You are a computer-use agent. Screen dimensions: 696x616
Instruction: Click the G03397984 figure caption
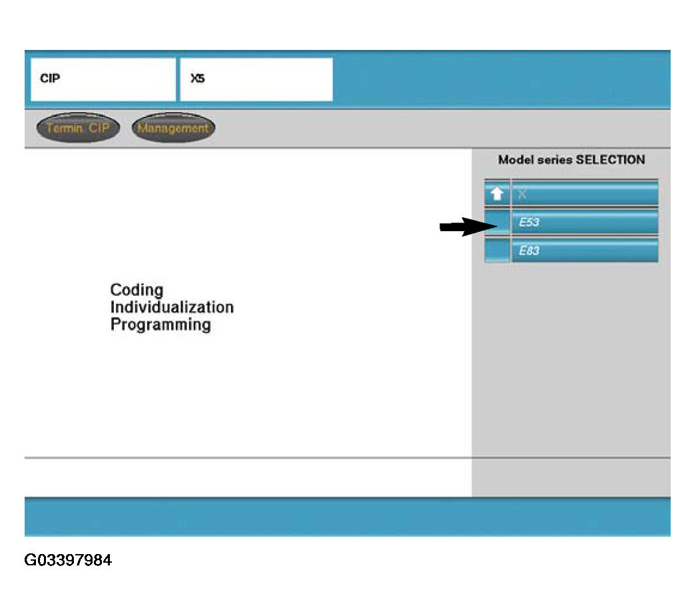click(68, 561)
